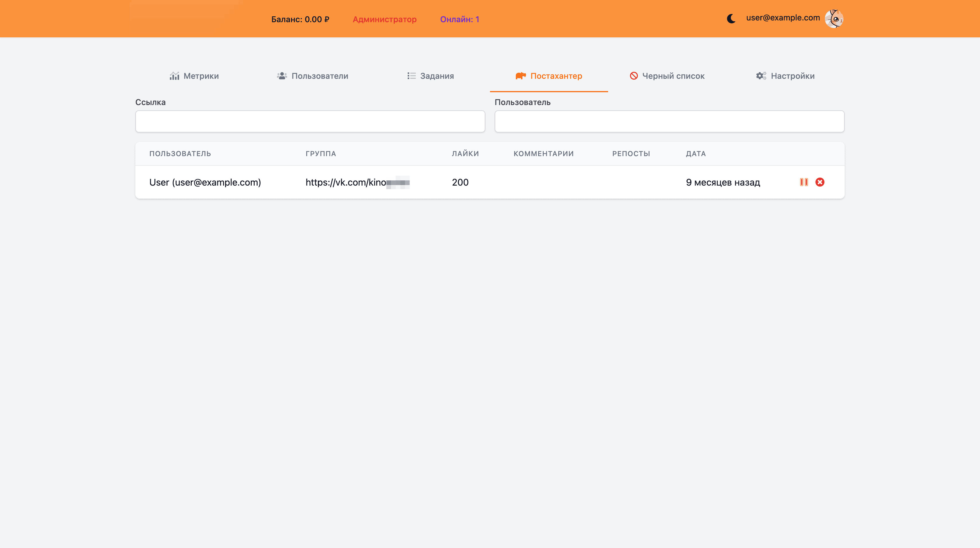
Task: Toggle dark mode moon icon
Action: coord(731,19)
